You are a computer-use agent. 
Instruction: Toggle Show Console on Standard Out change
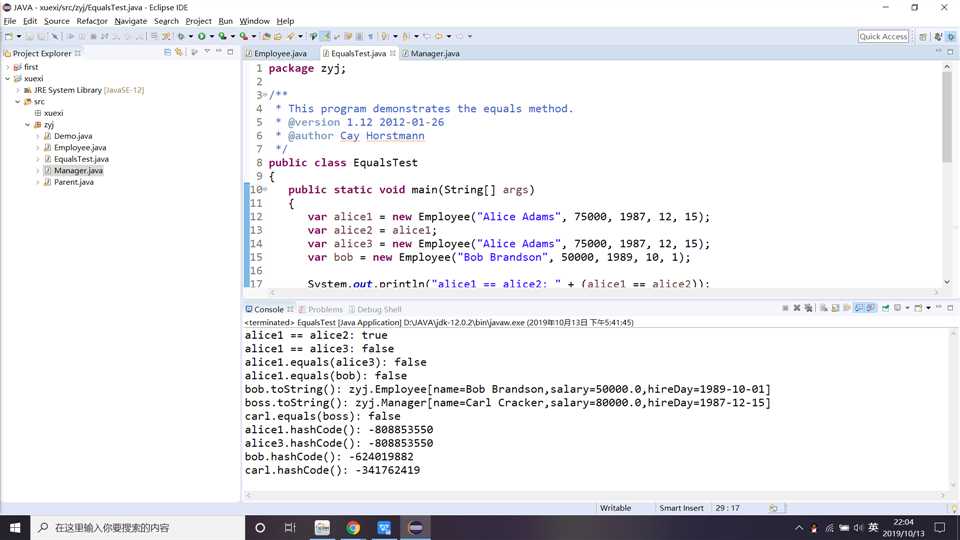858,308
